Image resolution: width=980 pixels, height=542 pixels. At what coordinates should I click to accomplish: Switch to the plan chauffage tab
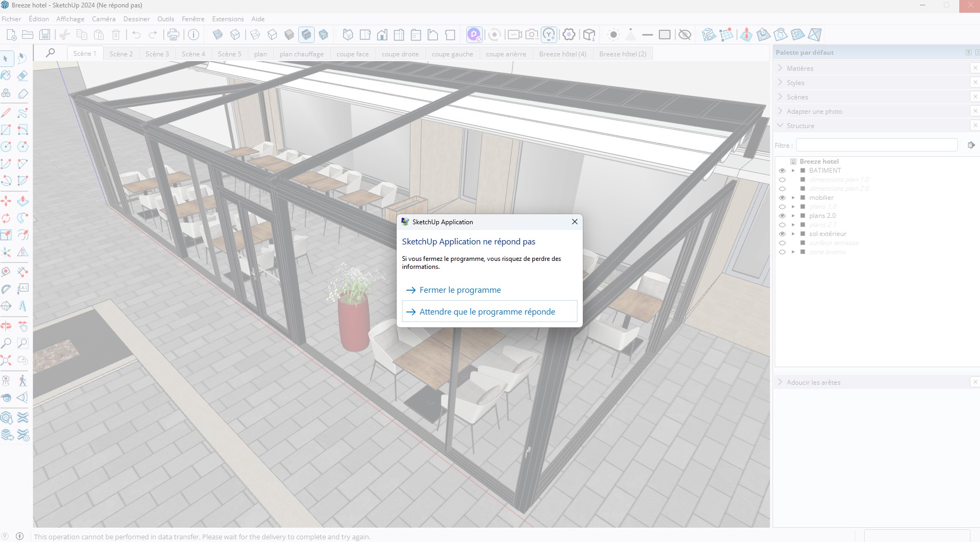[x=301, y=54]
